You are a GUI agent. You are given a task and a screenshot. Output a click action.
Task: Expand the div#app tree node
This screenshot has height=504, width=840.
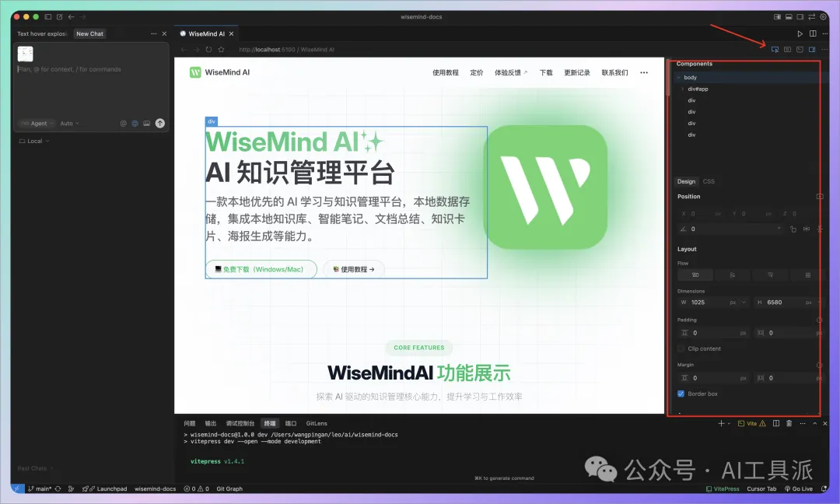pyautogui.click(x=683, y=89)
